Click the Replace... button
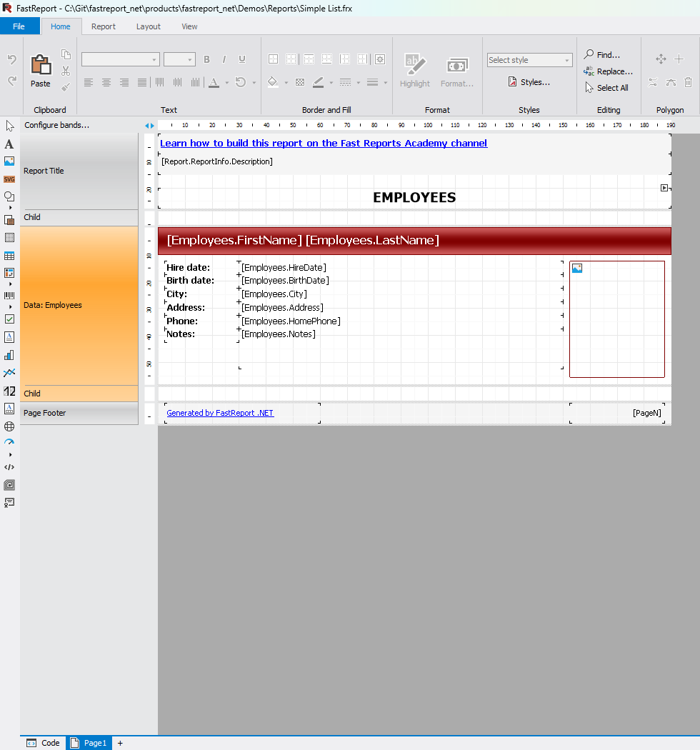Viewport: 700px width, 750px height. [x=608, y=71]
